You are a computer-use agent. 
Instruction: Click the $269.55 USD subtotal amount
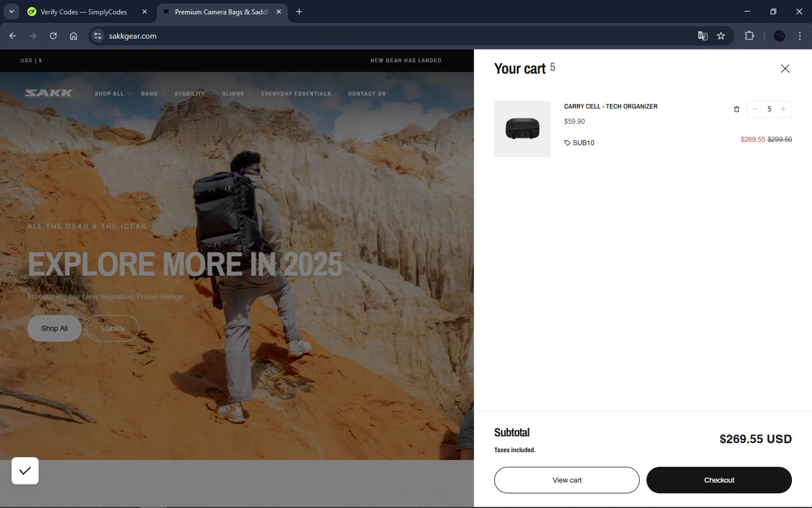pyautogui.click(x=756, y=439)
